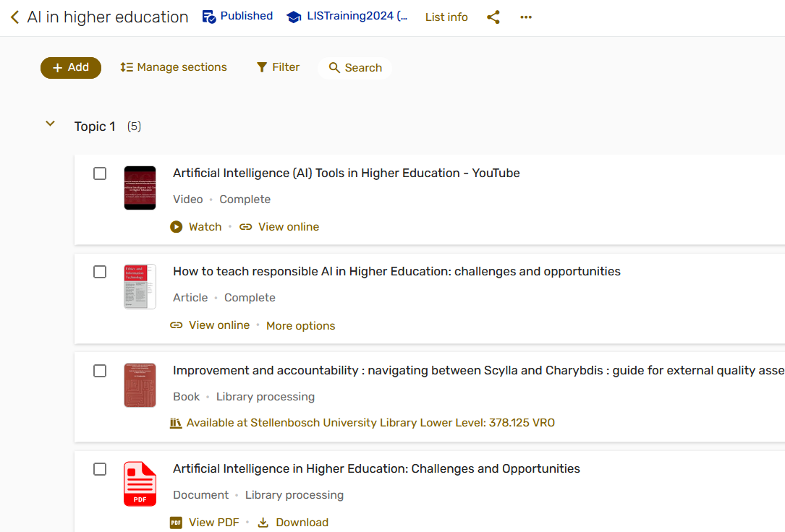
Task: Open the book cover thumbnail
Action: (140, 385)
